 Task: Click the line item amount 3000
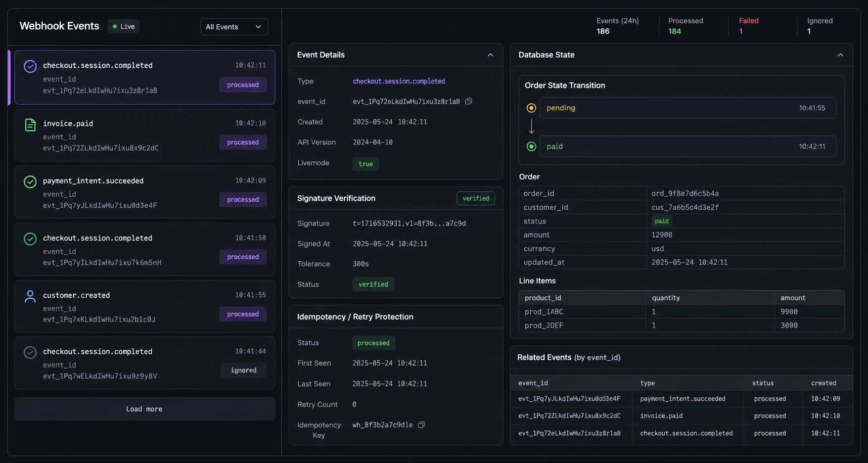(789, 326)
